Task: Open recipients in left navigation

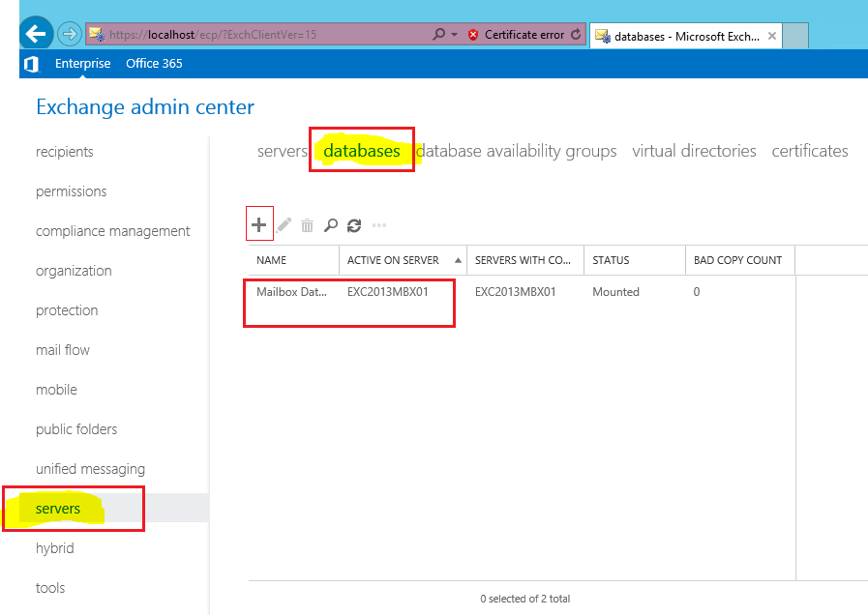Action: 64,152
